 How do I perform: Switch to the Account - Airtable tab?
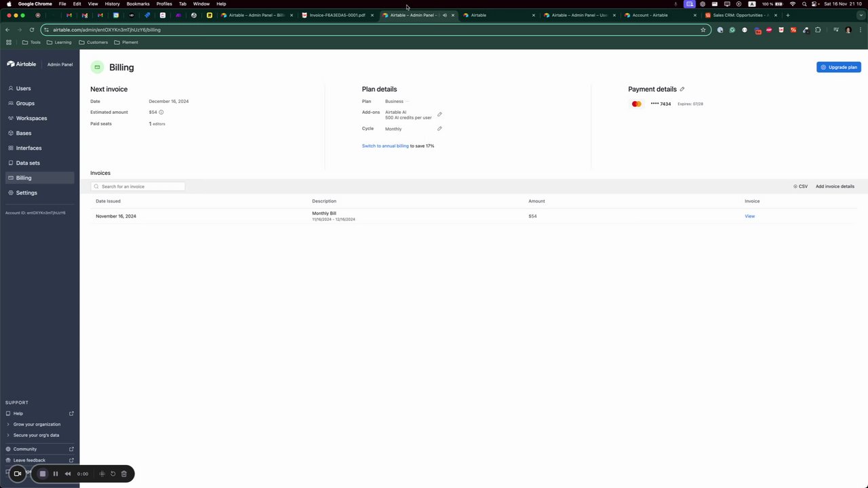[660, 15]
